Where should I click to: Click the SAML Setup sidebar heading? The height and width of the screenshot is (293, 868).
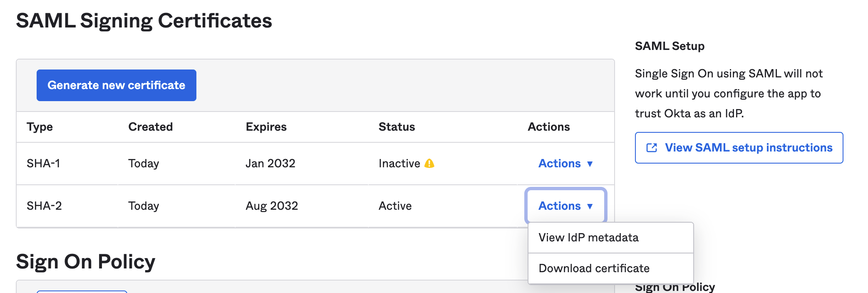click(670, 46)
